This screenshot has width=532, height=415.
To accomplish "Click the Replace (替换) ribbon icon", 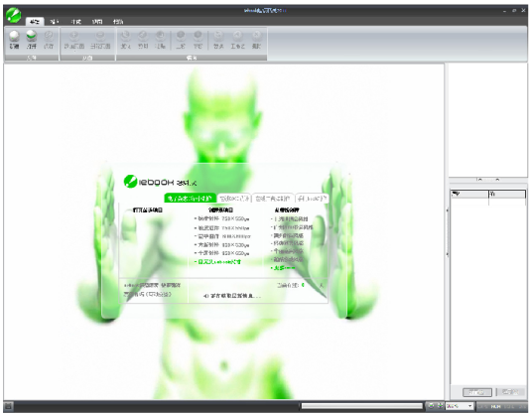I will (x=218, y=40).
